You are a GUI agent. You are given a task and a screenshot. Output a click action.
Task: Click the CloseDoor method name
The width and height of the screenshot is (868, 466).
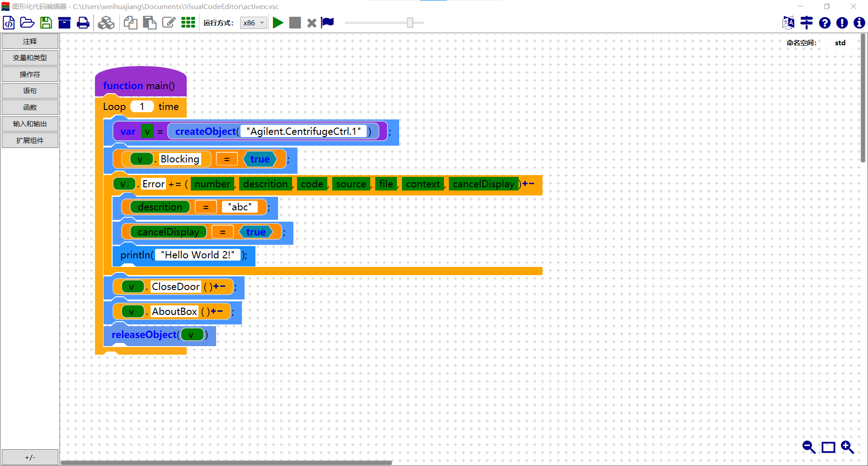click(175, 286)
